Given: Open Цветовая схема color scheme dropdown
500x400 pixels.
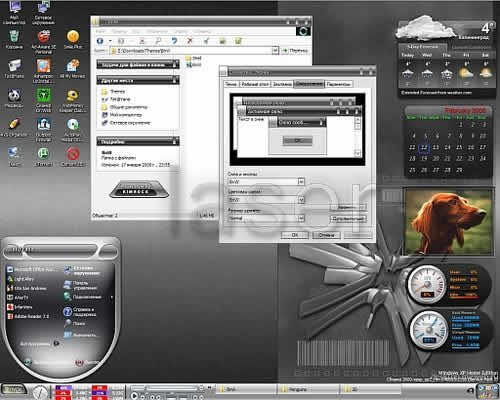Looking at the screenshot, I should [301, 200].
